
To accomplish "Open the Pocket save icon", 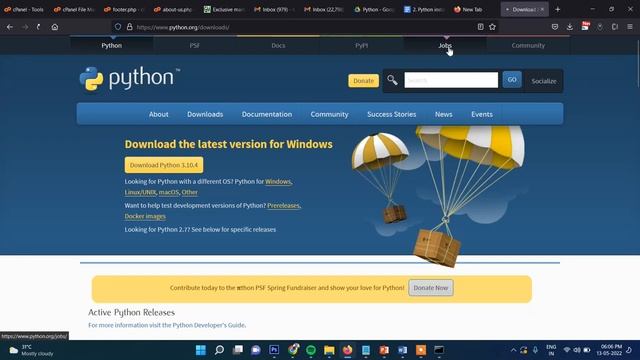I will coord(555,27).
